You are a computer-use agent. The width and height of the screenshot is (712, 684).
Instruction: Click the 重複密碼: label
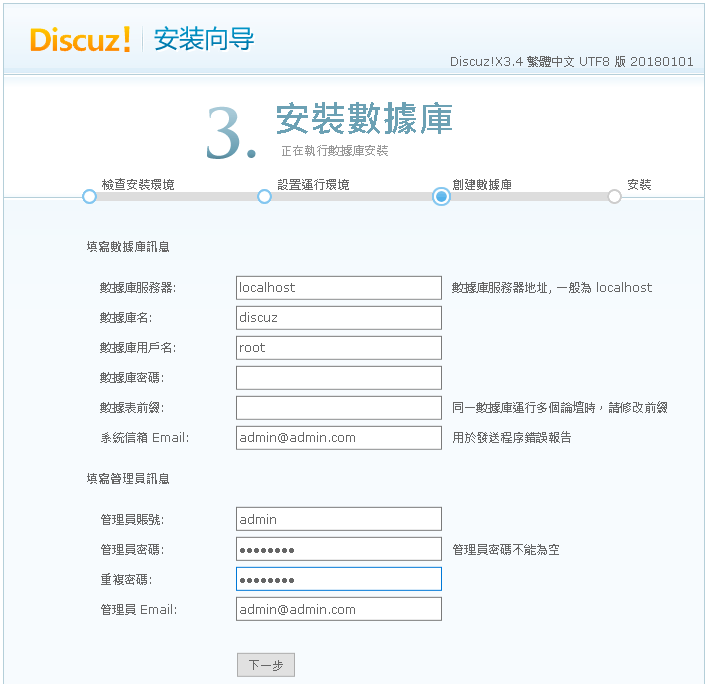(126, 580)
